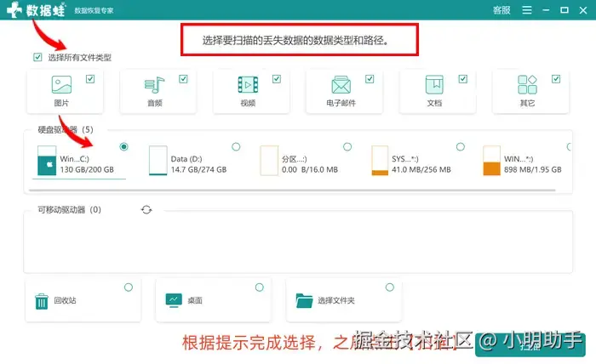Click the SYS partition drive icon
The height and width of the screenshot is (364, 596).
coord(380,161)
